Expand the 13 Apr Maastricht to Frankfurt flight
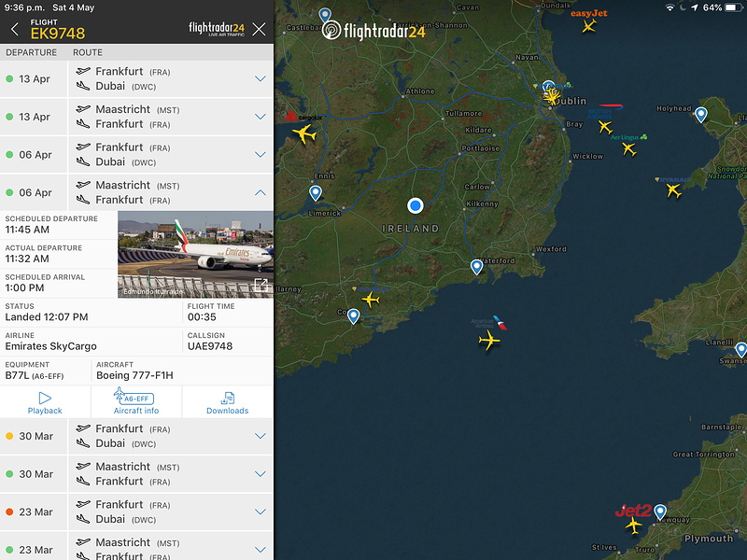The width and height of the screenshot is (747, 560). (x=261, y=117)
